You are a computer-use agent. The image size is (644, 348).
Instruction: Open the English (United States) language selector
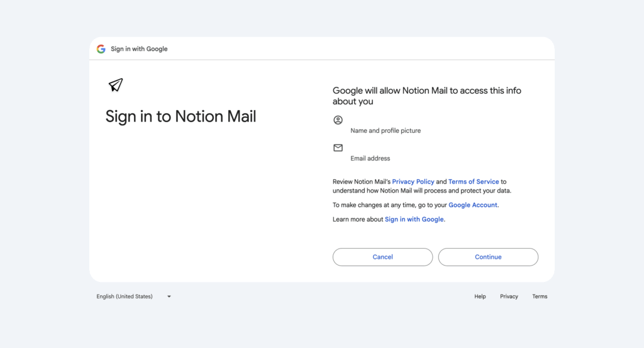[125, 296]
